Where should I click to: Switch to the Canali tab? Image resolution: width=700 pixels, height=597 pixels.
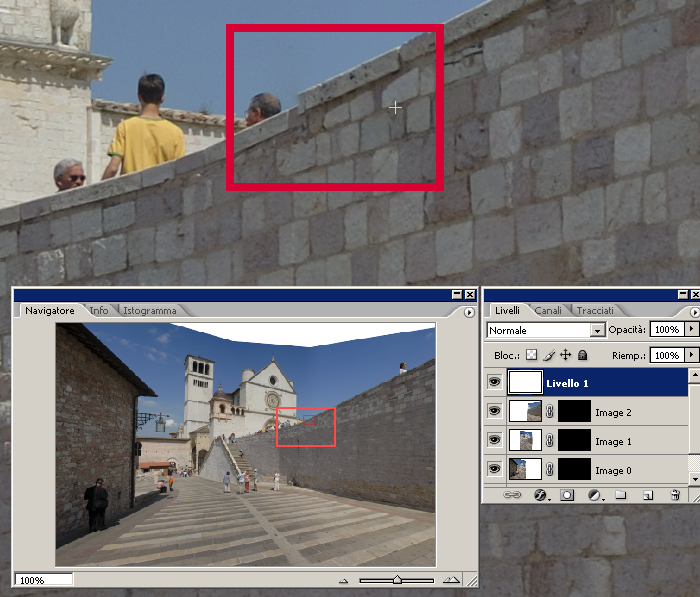[548, 310]
